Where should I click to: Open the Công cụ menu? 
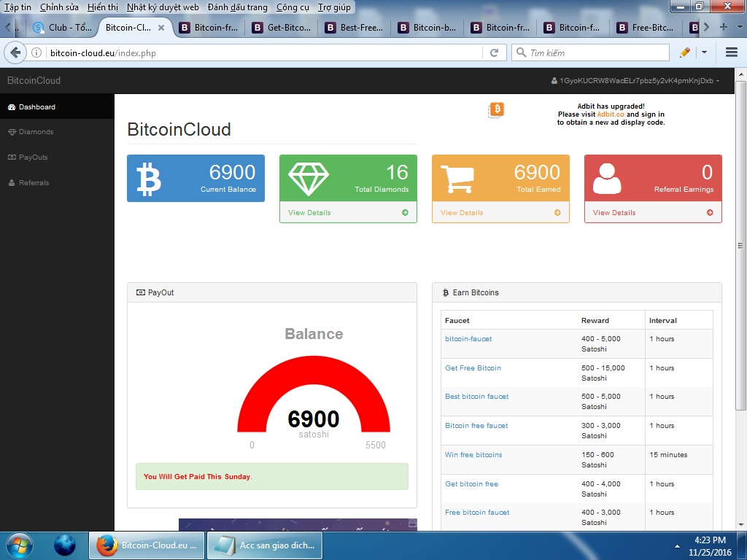(x=293, y=7)
